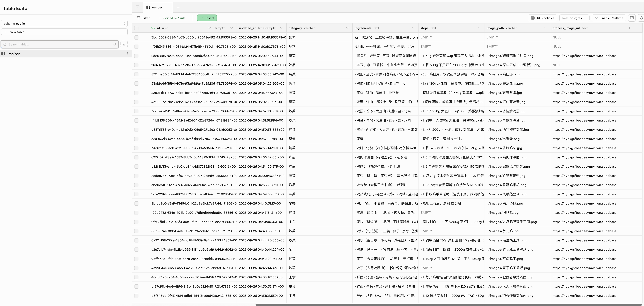The image size is (644, 306).
Task: Switch to the recipes tab
Action: (x=157, y=7)
